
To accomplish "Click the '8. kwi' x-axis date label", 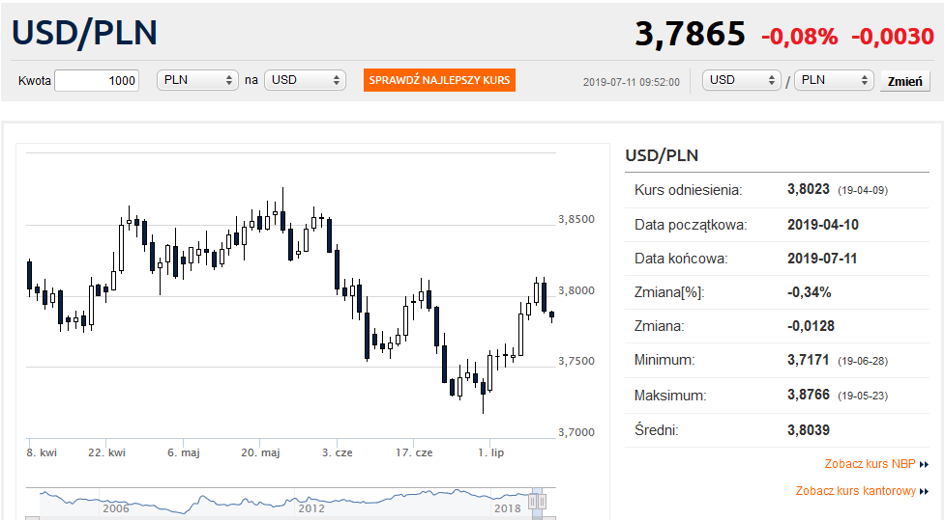I will pyautogui.click(x=42, y=453).
